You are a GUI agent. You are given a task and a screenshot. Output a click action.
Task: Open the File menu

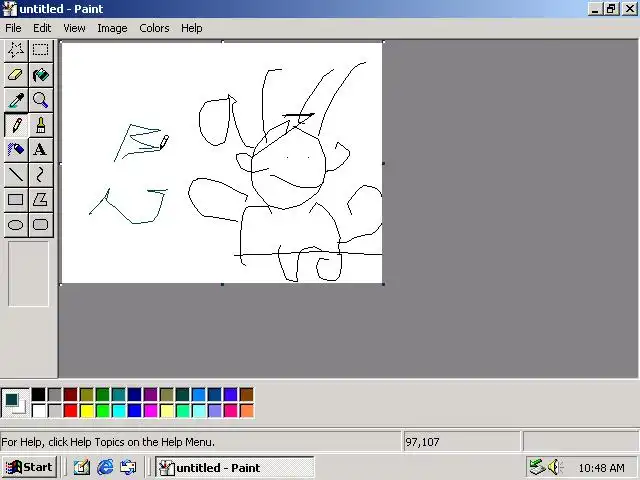13,28
